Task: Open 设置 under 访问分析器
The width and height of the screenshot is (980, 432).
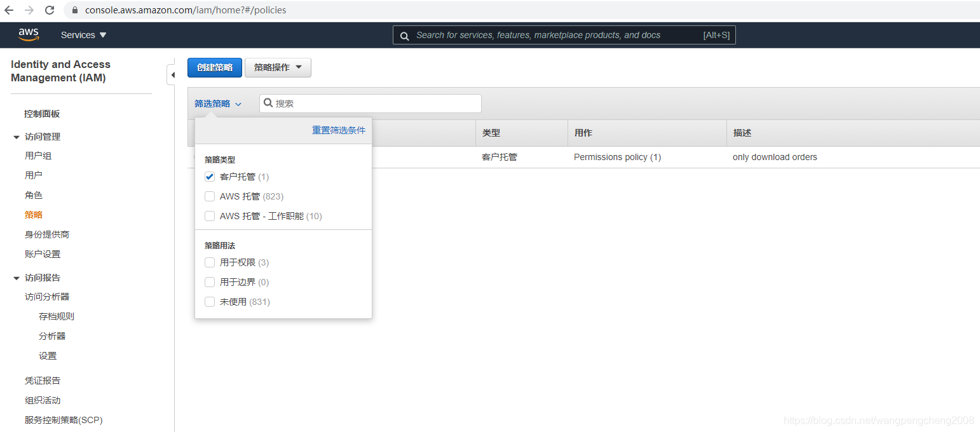Action: [48, 356]
